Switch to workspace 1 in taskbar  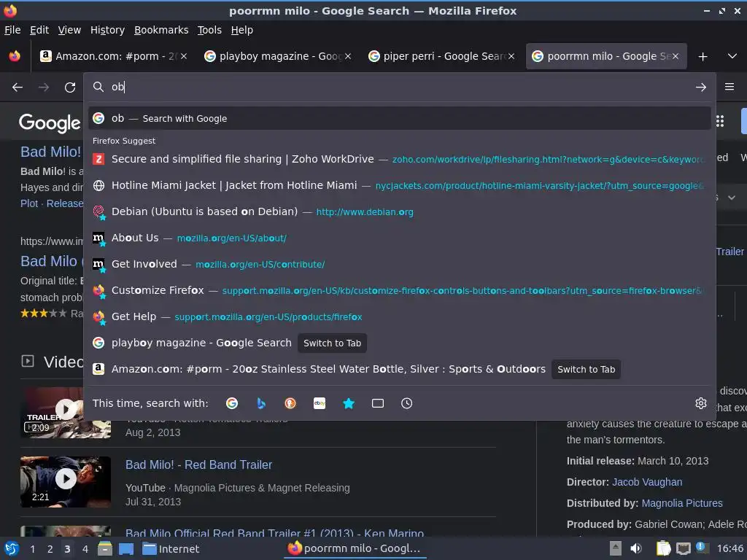pos(32,549)
